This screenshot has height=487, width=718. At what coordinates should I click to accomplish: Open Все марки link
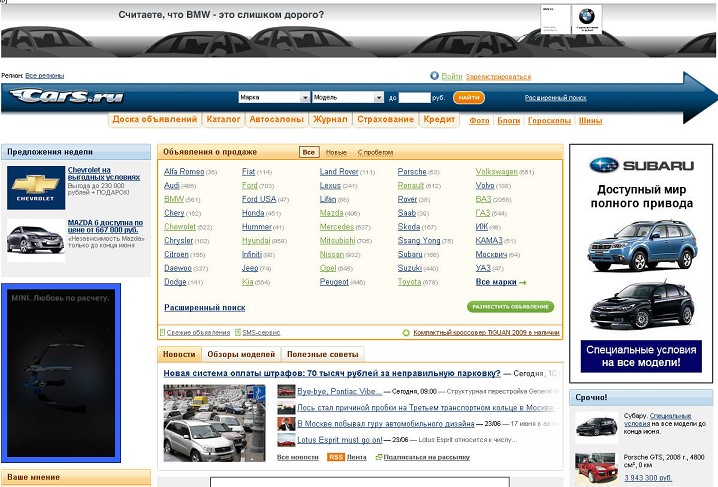(496, 282)
